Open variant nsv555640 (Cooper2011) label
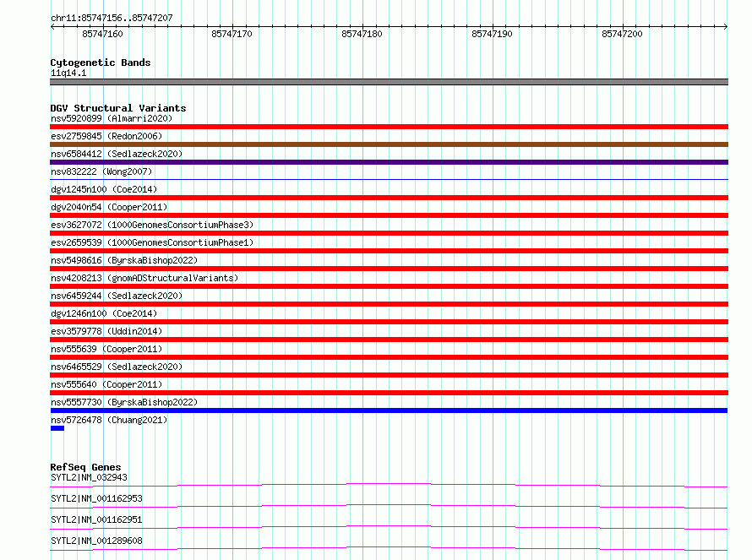Image resolution: width=752 pixels, height=560 pixels. [106, 384]
